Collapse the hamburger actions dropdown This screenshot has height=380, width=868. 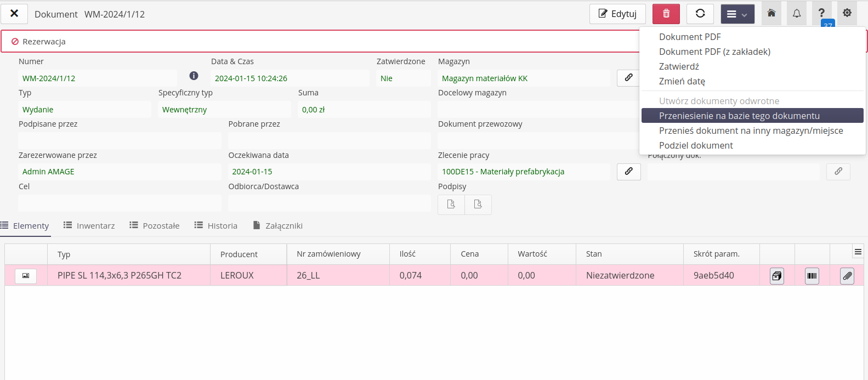[x=737, y=14]
